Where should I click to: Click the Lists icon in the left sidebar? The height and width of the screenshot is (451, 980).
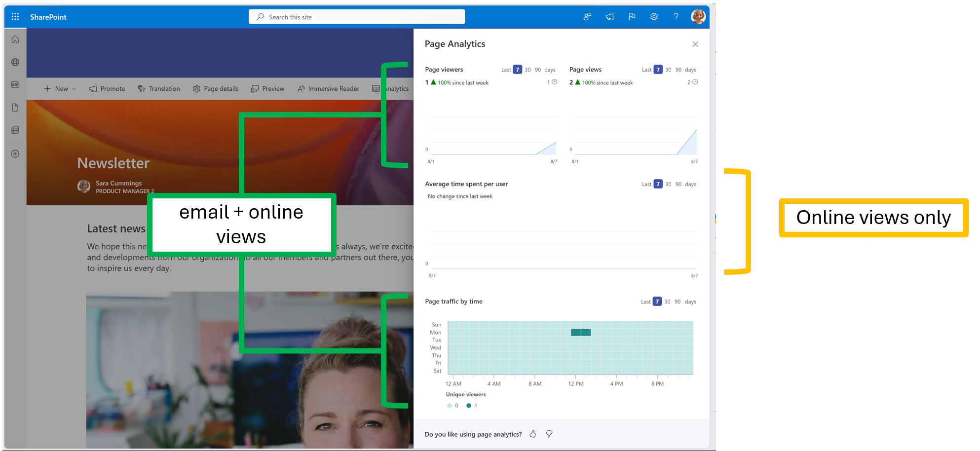click(15, 130)
